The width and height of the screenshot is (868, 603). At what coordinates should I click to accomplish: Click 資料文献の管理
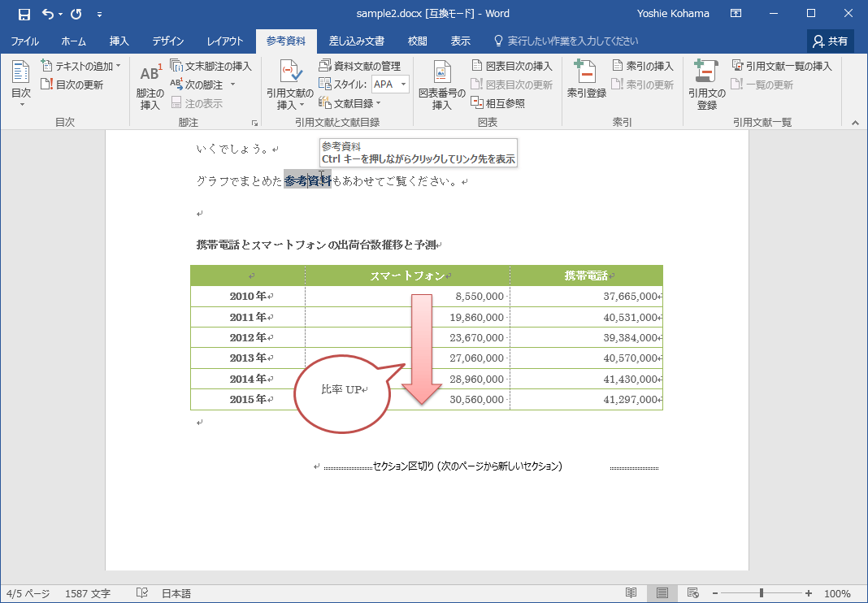point(360,66)
